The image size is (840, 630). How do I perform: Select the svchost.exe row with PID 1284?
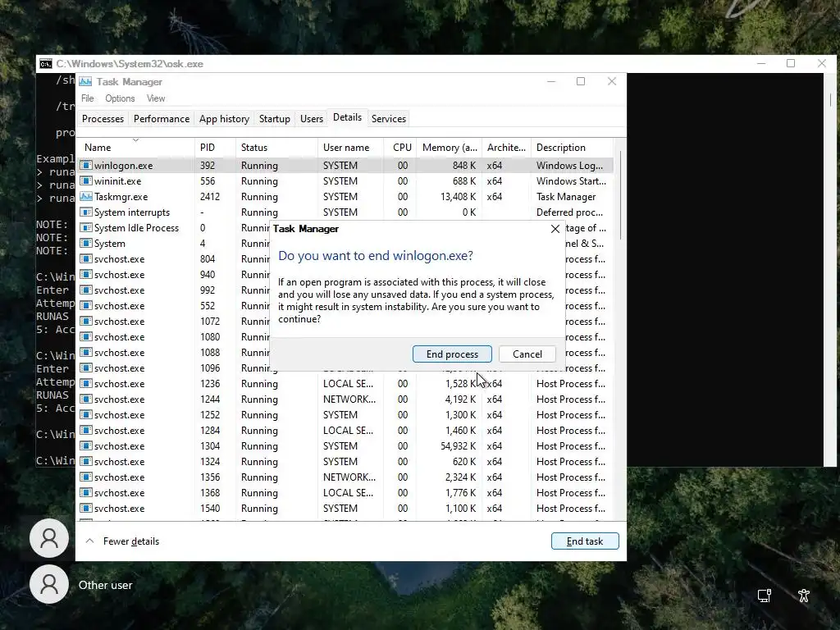(345, 430)
